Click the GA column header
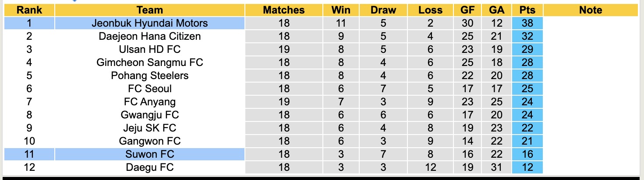Screen dimensions: 644x180 pyautogui.click(x=496, y=10)
